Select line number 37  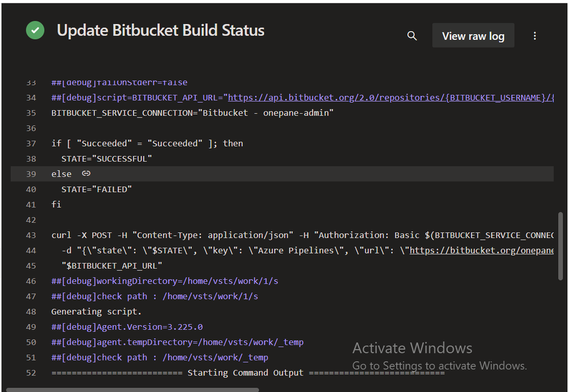coord(31,143)
